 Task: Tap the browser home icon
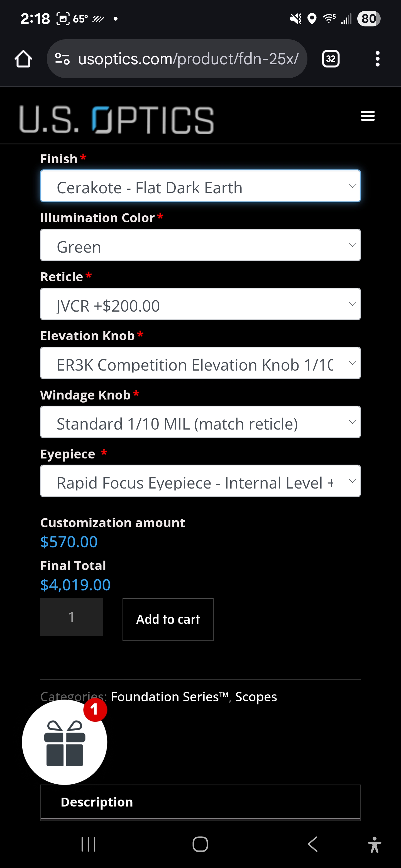click(x=23, y=59)
